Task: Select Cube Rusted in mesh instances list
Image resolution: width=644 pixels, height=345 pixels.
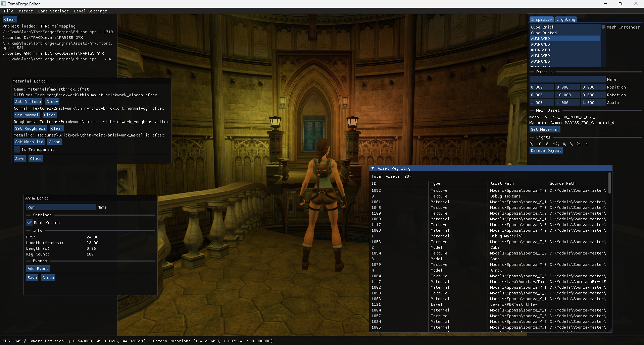Action: pos(544,33)
